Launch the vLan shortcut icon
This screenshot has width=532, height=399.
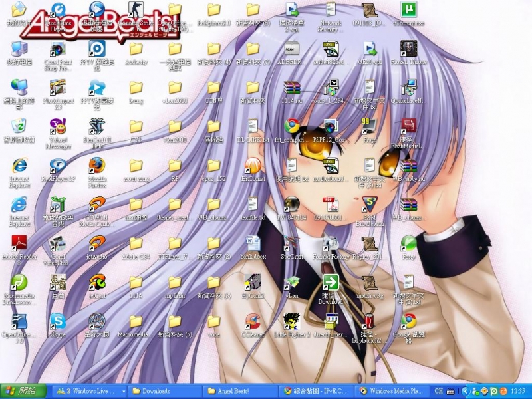tap(292, 283)
